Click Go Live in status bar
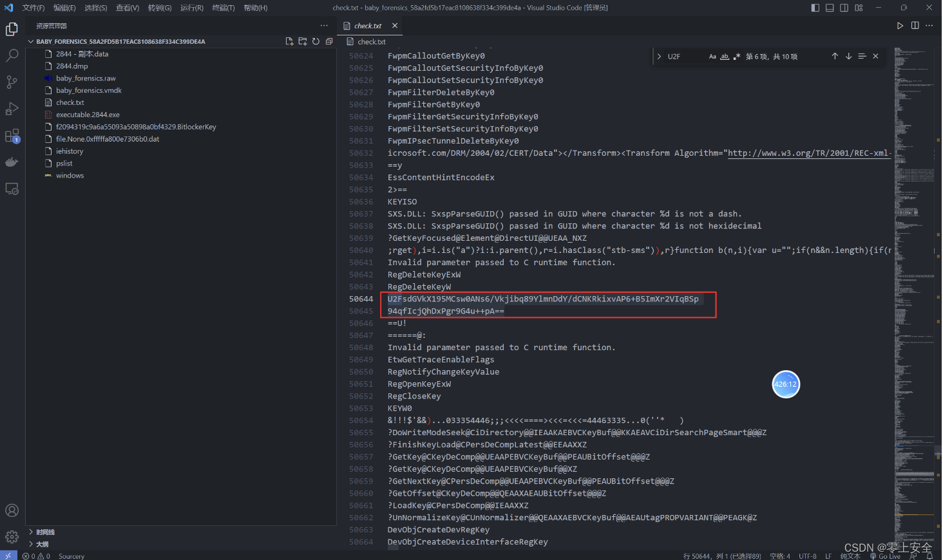 [885, 556]
